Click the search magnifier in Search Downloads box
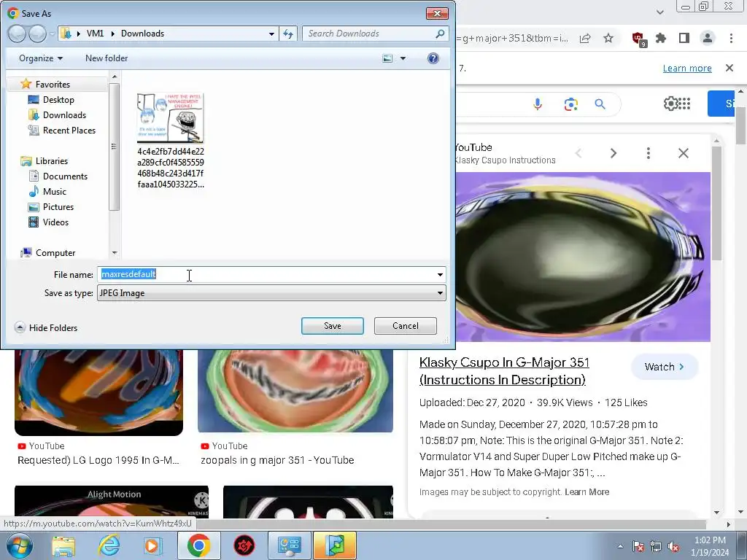Image resolution: width=747 pixels, height=560 pixels. (440, 34)
